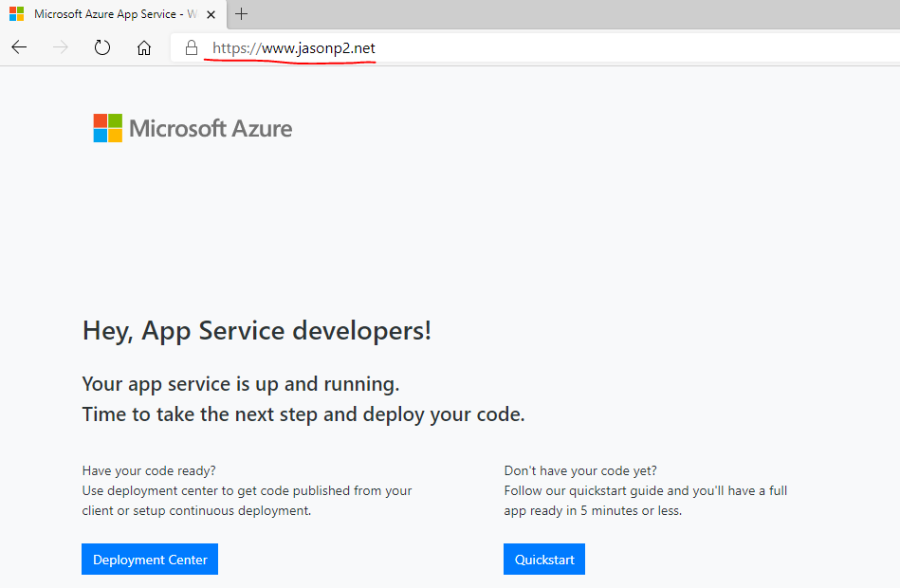Click the "Microsoft Azure" wordmark text
The height and width of the screenshot is (588, 900).
[x=211, y=129]
